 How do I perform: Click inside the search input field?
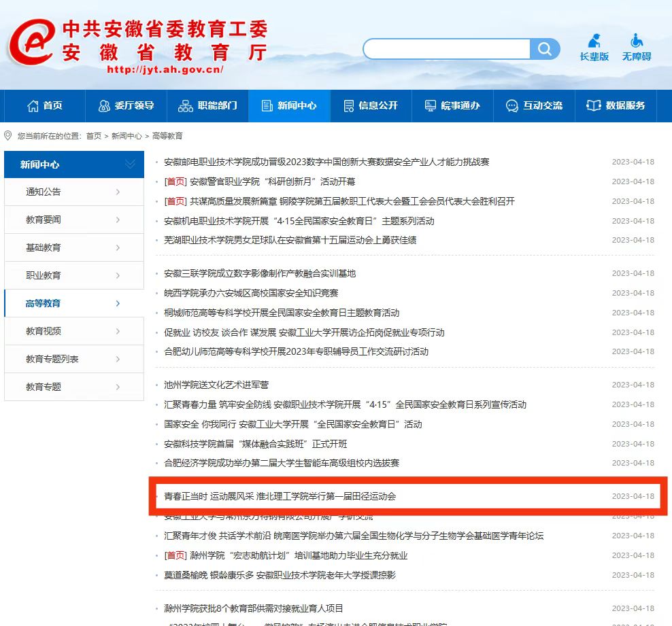coord(447,49)
